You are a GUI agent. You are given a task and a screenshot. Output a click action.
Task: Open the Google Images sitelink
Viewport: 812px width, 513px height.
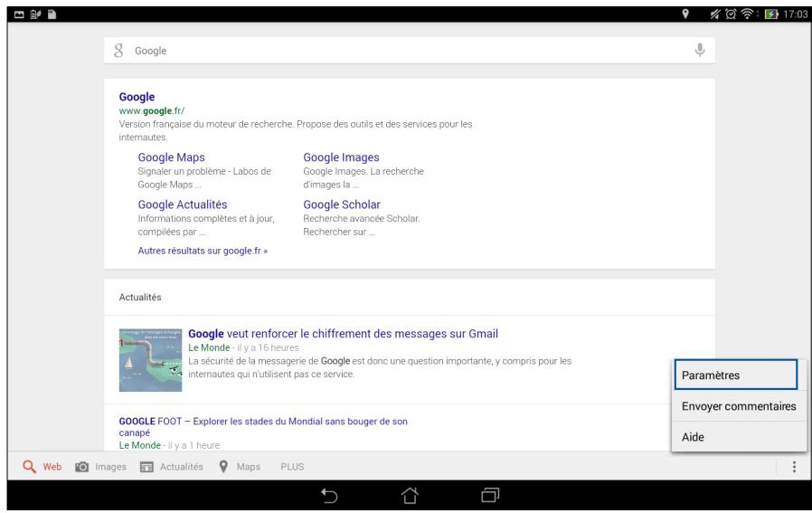tap(341, 157)
